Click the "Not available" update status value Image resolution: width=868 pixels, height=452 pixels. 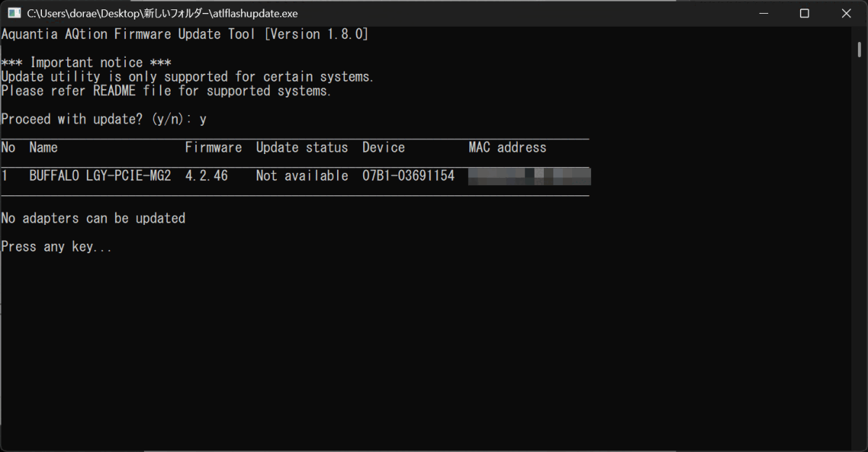(x=302, y=176)
